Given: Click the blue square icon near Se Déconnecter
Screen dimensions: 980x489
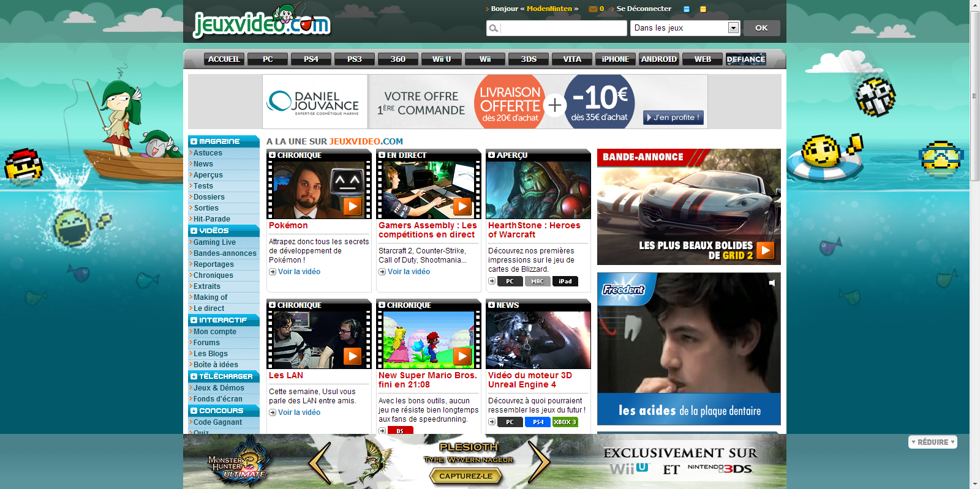Looking at the screenshot, I should 687,9.
